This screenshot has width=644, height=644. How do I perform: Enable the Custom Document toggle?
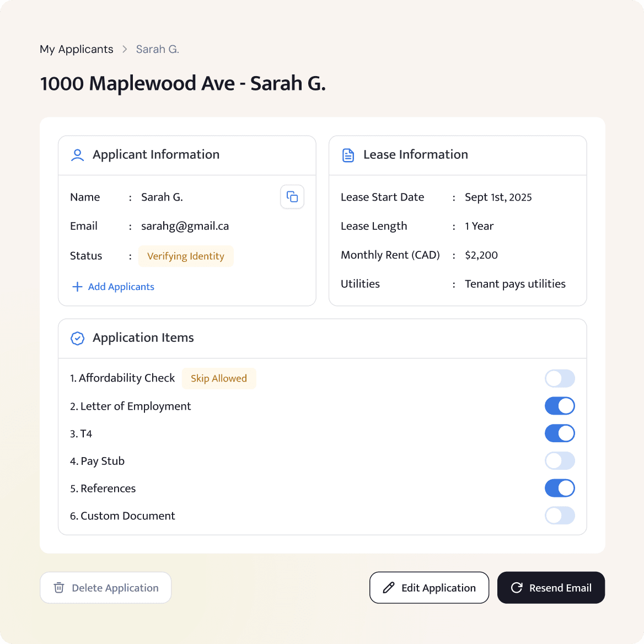560,516
